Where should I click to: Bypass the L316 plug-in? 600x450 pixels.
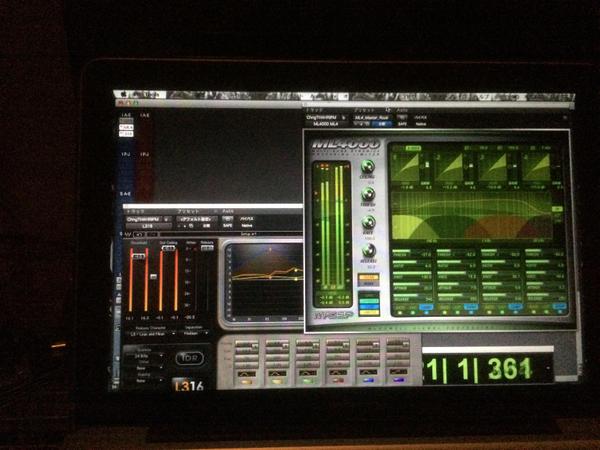tap(246, 219)
